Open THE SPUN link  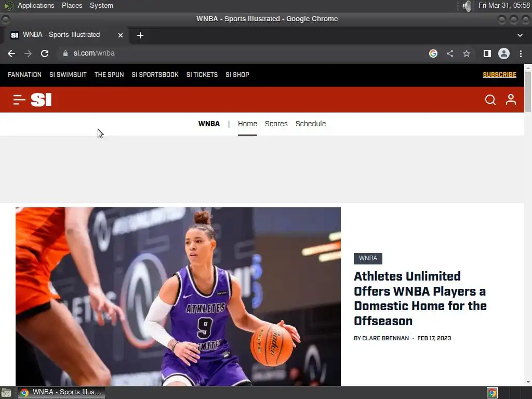109,75
